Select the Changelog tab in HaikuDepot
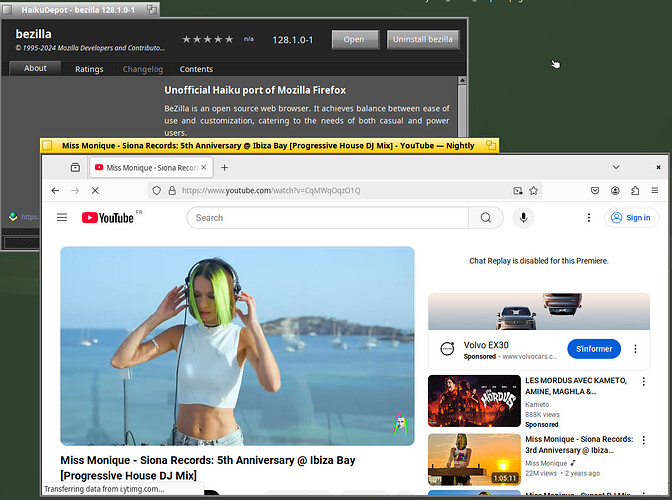This screenshot has height=500, width=672. 143,69
